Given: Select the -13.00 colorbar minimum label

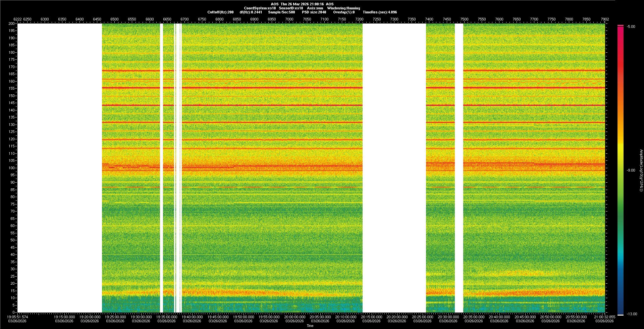Looking at the screenshot, I should click(x=631, y=314).
